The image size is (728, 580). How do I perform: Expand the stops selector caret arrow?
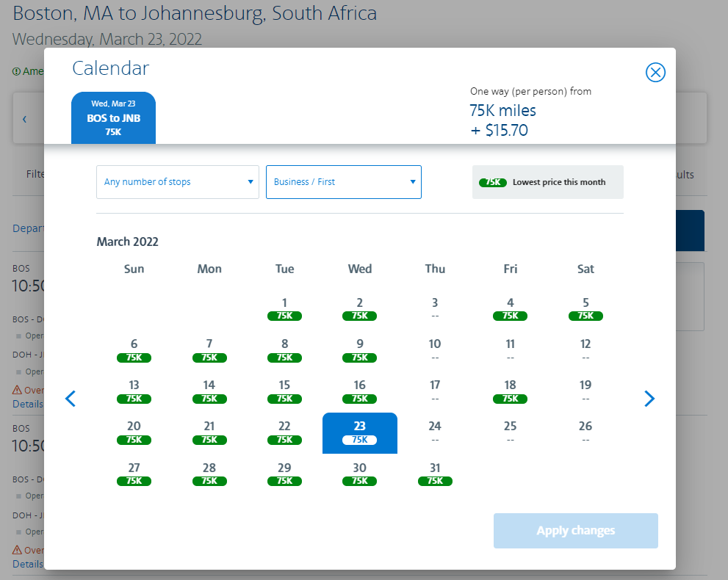coord(248,181)
